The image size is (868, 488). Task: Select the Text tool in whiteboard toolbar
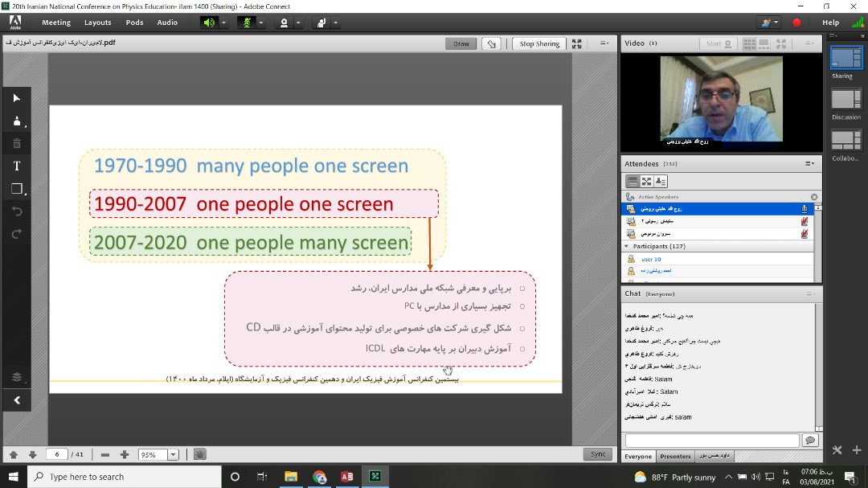click(16, 166)
